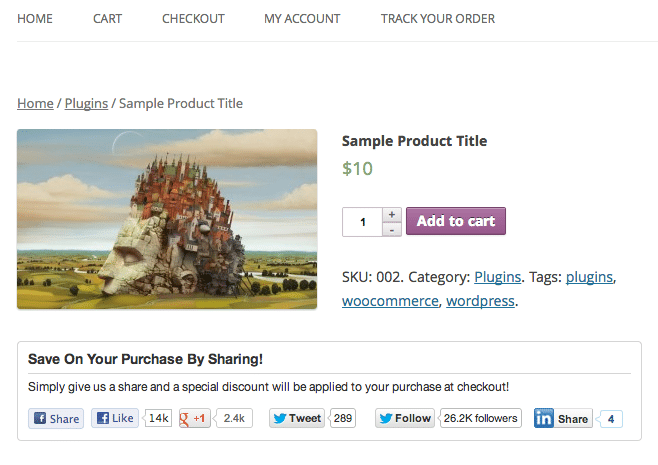Viewport: 658px width, 465px height.
Task: Open the HOME menu item
Action: [x=35, y=19]
